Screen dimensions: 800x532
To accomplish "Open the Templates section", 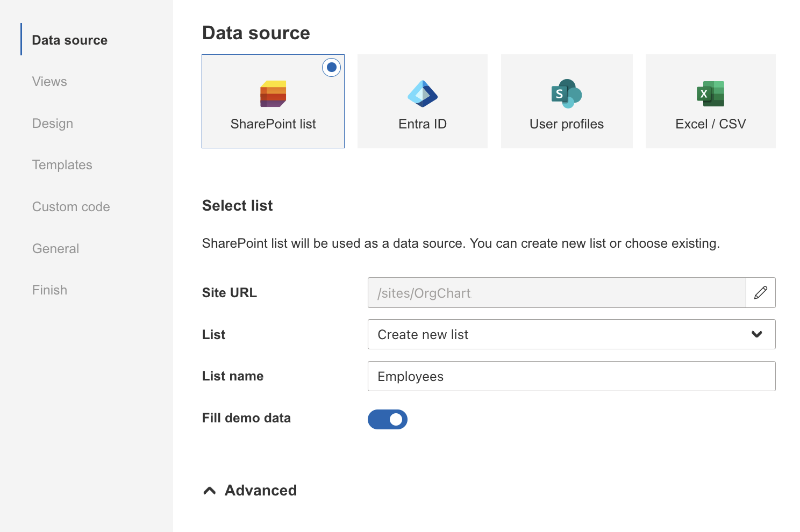I will tap(62, 165).
